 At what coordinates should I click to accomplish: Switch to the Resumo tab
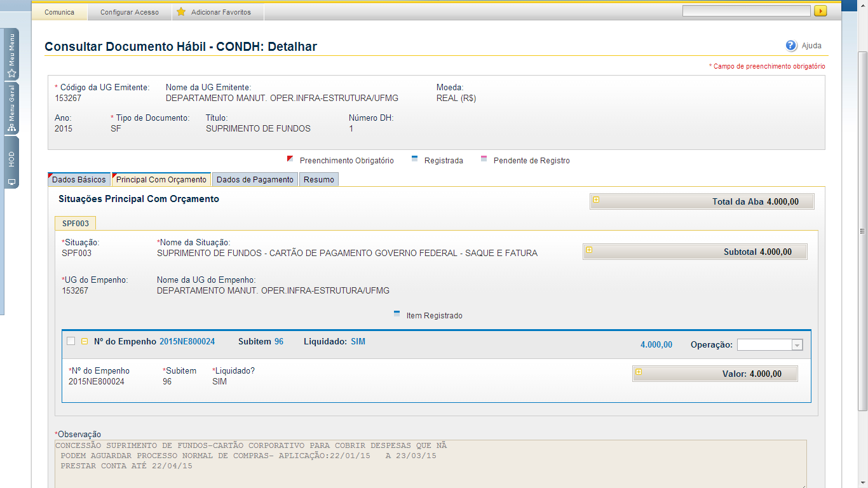coord(319,180)
